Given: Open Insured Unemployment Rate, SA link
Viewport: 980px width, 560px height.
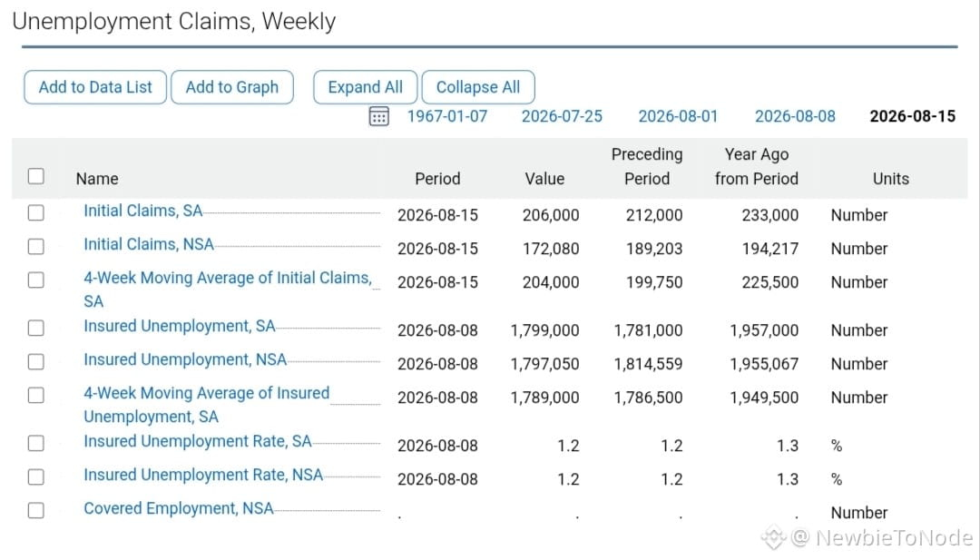Looking at the screenshot, I should coord(198,441).
